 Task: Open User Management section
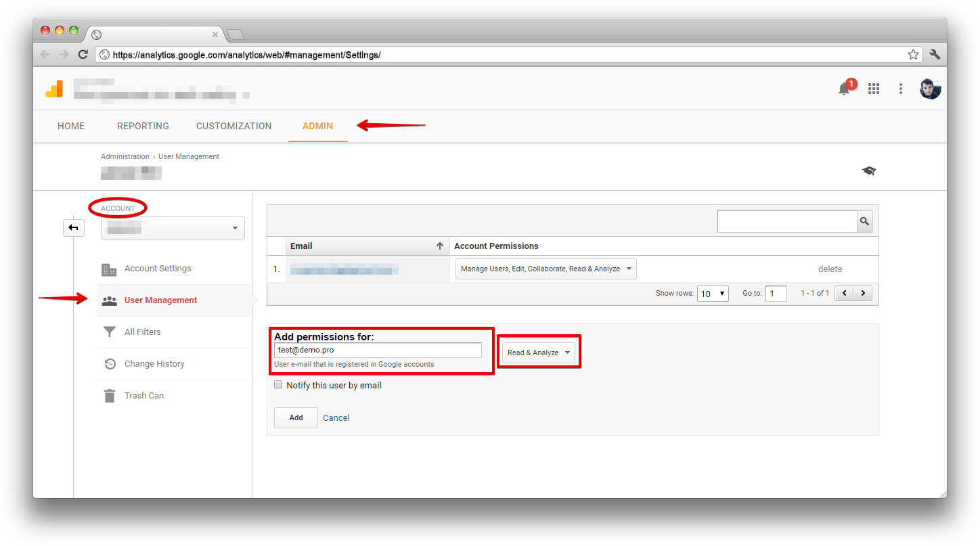coord(160,300)
